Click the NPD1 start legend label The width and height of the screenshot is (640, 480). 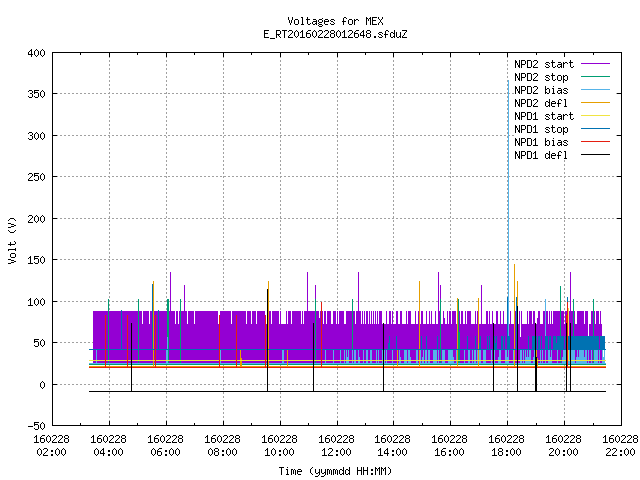[x=544, y=116]
